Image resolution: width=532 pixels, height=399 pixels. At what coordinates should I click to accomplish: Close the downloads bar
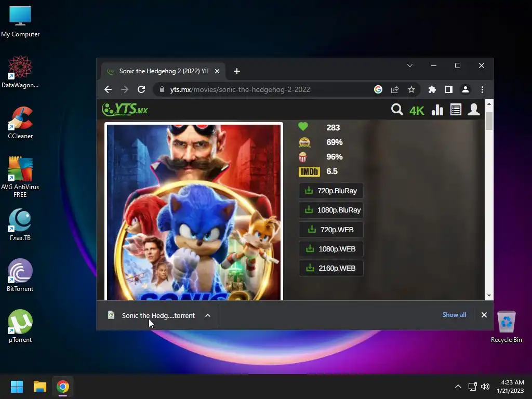(484, 315)
